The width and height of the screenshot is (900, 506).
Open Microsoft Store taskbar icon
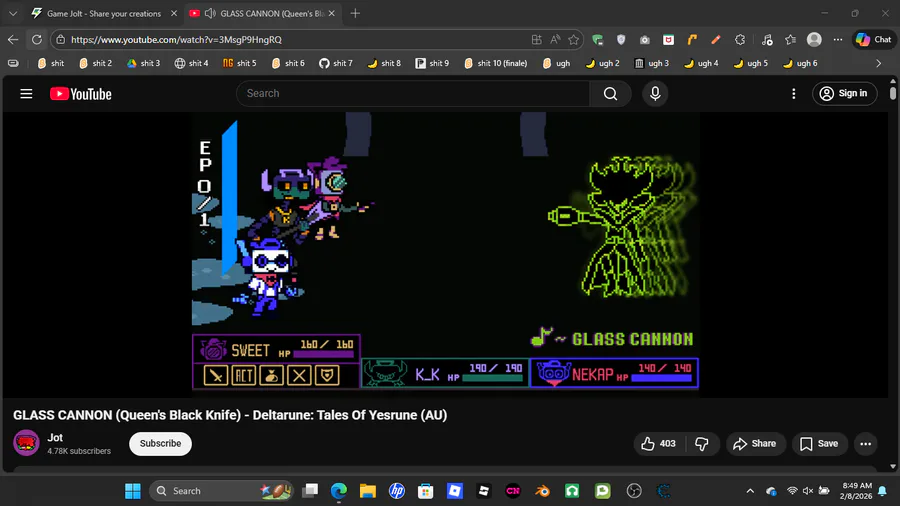pos(425,491)
